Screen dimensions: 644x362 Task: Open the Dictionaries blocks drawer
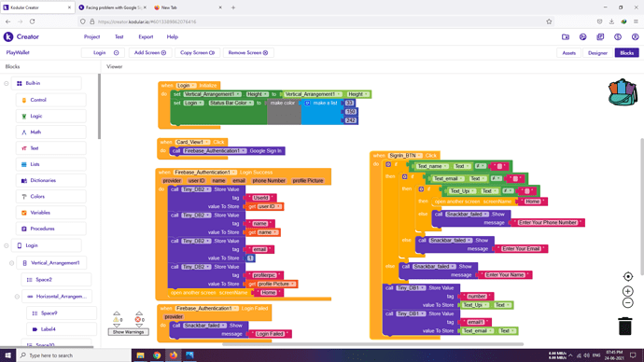pyautogui.click(x=51, y=180)
